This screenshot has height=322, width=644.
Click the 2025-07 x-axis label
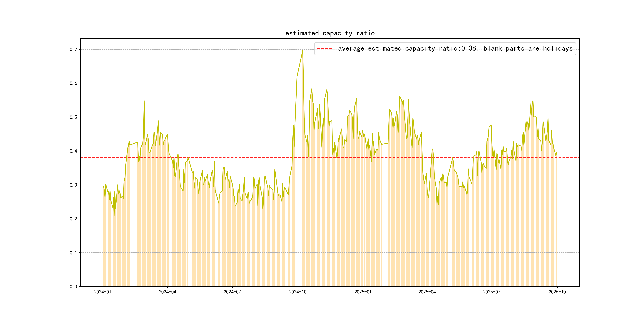pyautogui.click(x=492, y=292)
